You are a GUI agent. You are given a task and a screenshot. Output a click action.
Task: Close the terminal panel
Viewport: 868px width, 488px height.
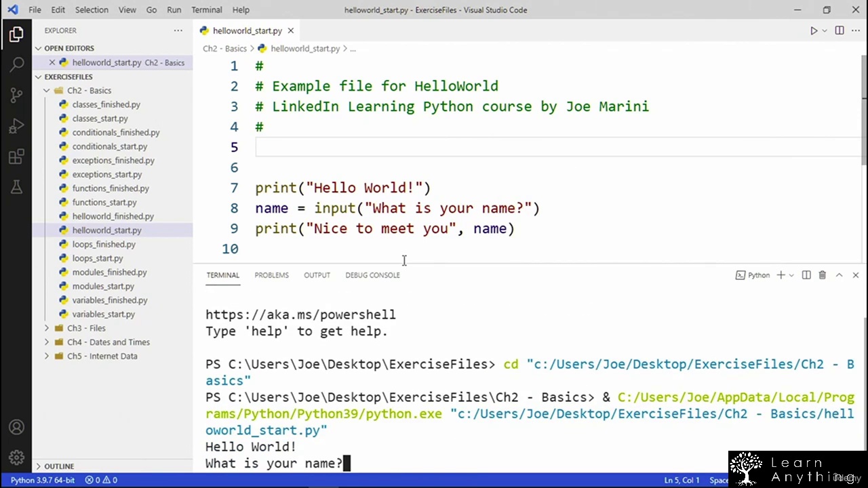coord(855,275)
